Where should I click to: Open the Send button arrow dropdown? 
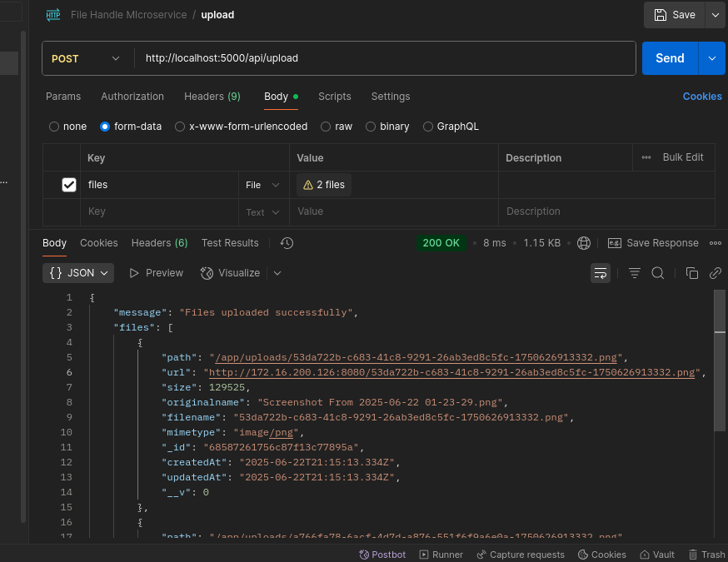[x=711, y=58]
